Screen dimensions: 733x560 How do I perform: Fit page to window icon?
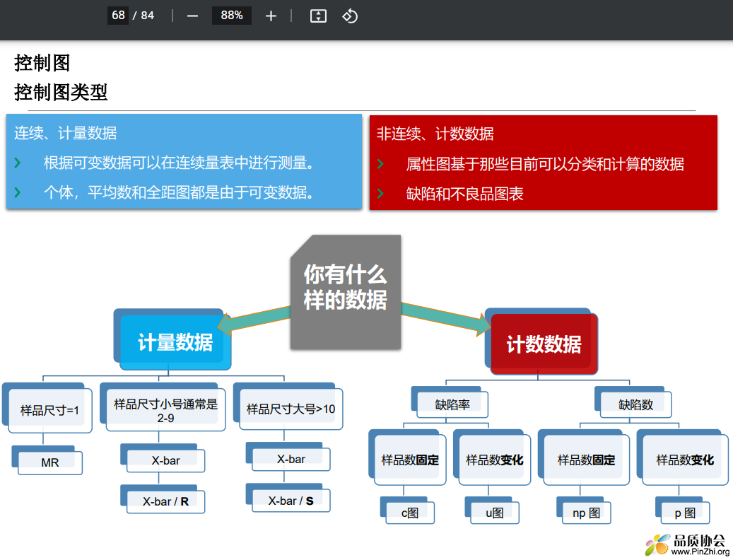[318, 16]
